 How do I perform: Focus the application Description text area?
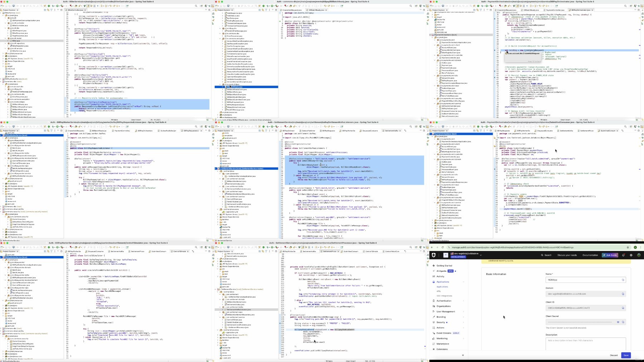coord(585,343)
